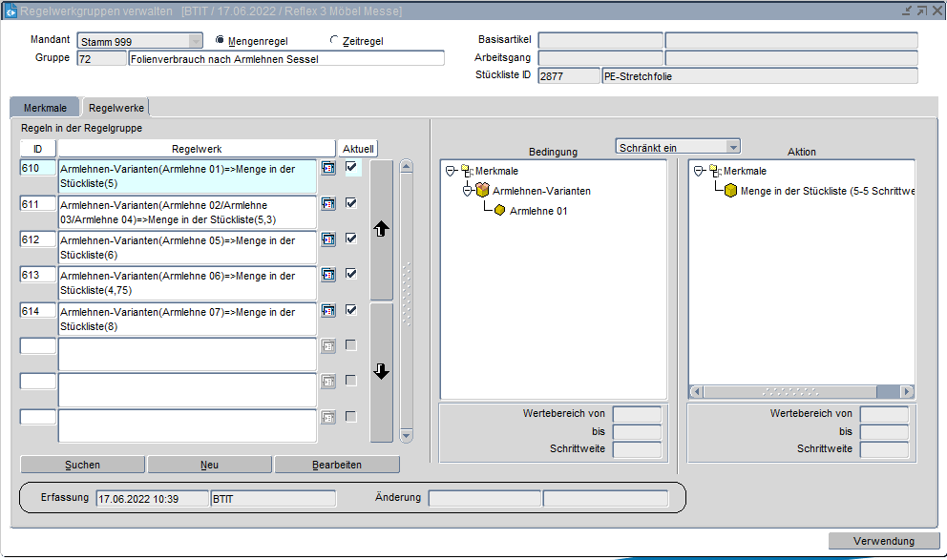Image resolution: width=947 pixels, height=560 pixels.
Task: Switch to the Merkmale tab
Action: [45, 109]
